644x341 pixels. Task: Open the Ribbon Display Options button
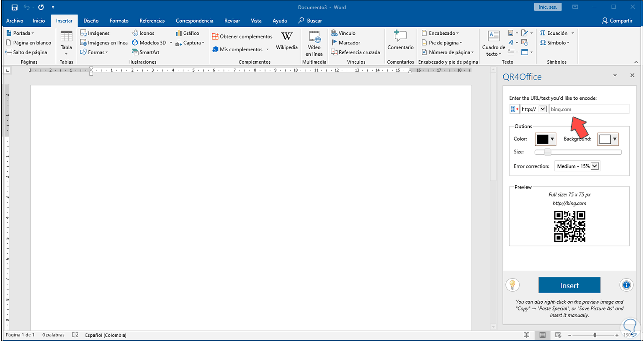click(x=575, y=7)
